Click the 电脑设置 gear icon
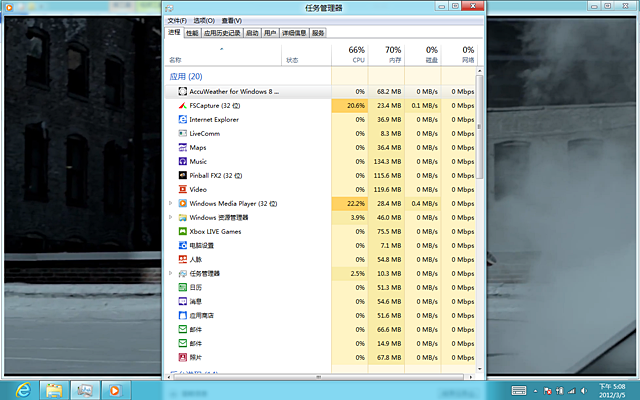Image resolution: width=640 pixels, height=400 pixels. pos(182,245)
